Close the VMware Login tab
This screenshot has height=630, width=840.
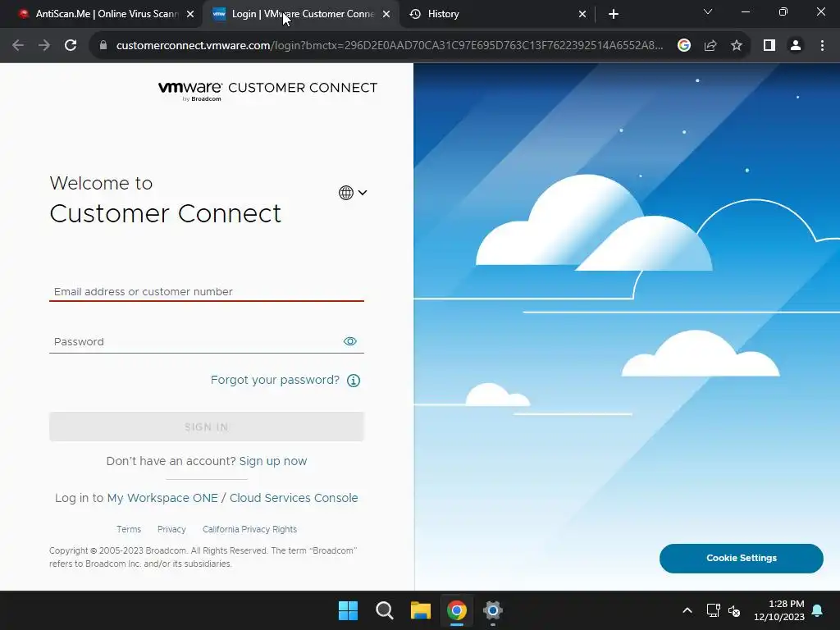pyautogui.click(x=386, y=15)
